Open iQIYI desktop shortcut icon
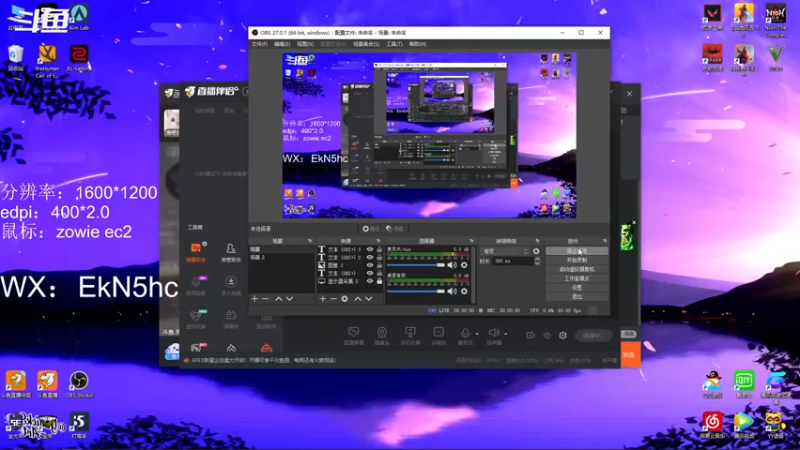The image size is (800, 450). tap(744, 384)
